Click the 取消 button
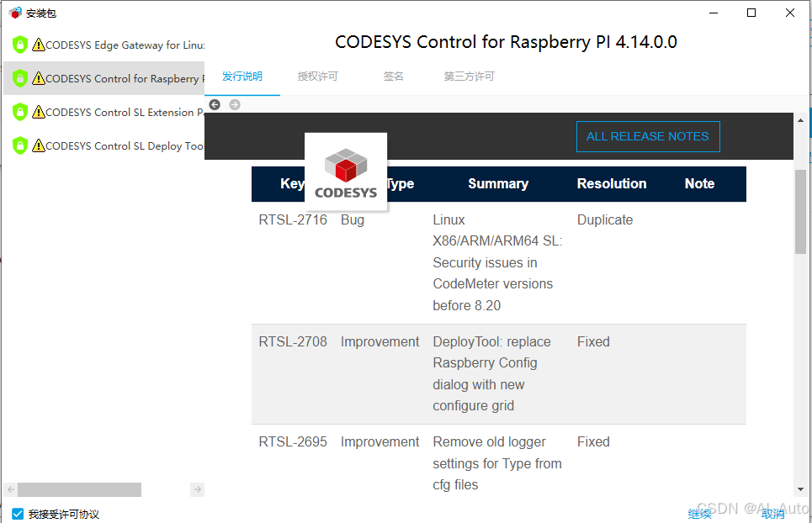The height and width of the screenshot is (523, 812). click(773, 514)
